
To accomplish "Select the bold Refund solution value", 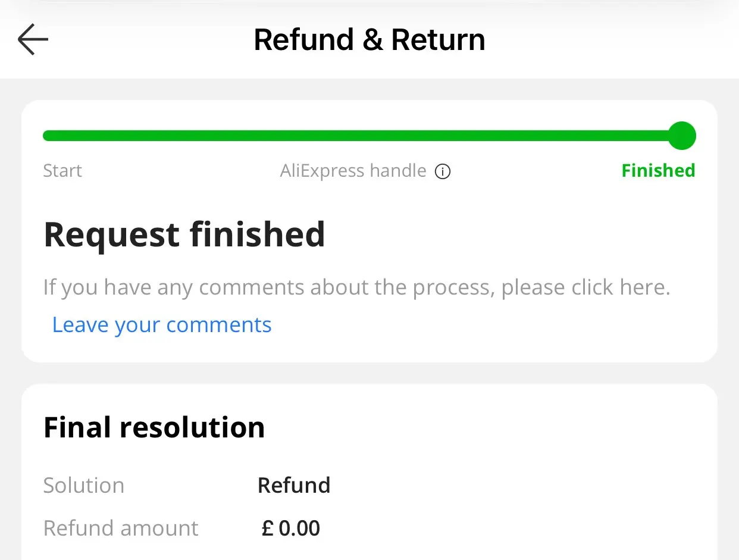I will point(294,486).
